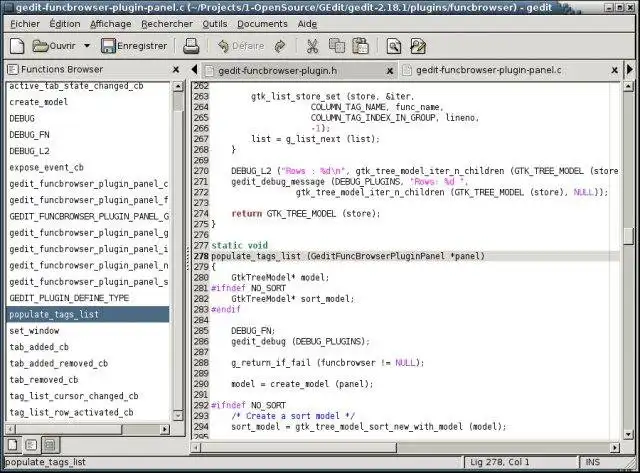Open the Documents menu
The width and height of the screenshot is (640, 473).
262,24
